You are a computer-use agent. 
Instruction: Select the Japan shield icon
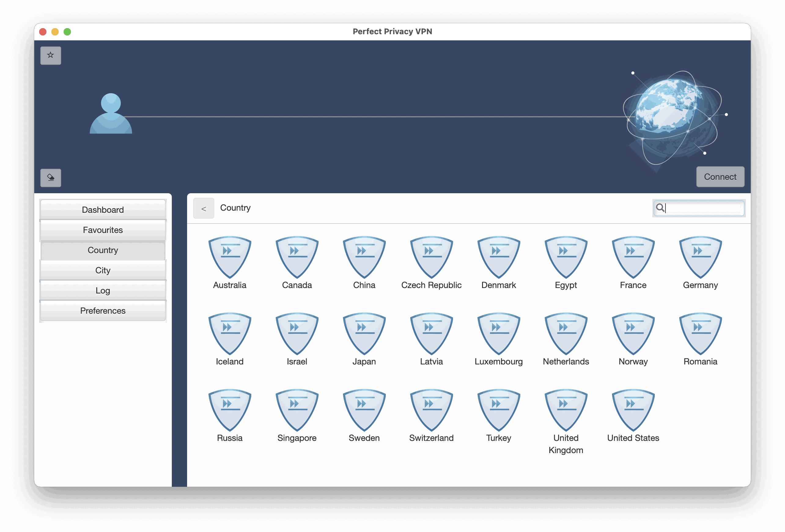click(364, 333)
